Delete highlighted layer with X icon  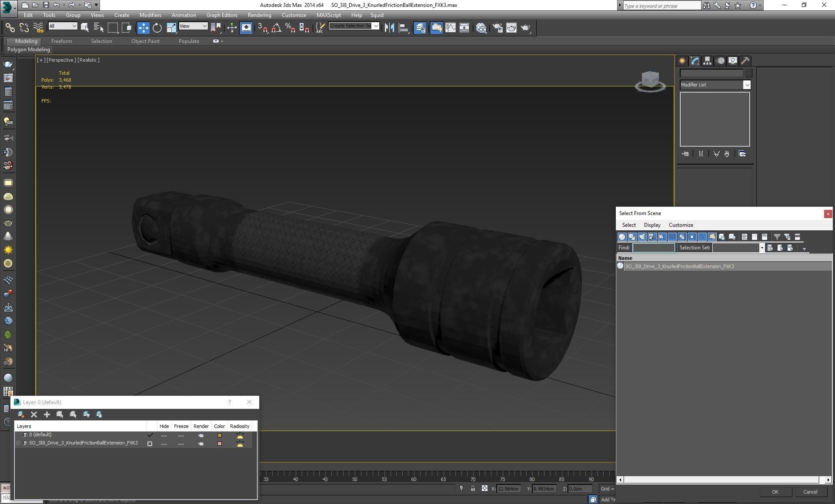pos(34,414)
